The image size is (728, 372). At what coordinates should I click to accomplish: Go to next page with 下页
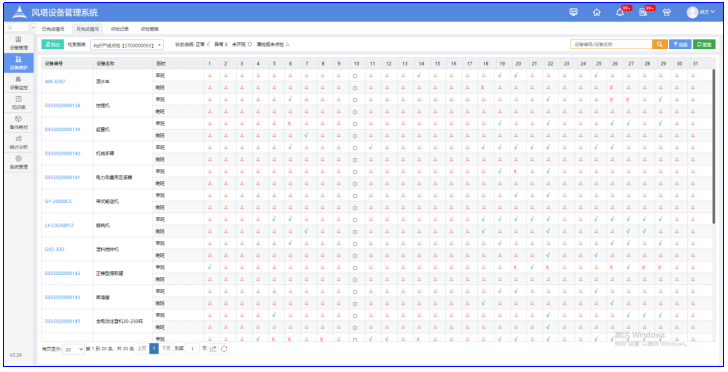166,348
